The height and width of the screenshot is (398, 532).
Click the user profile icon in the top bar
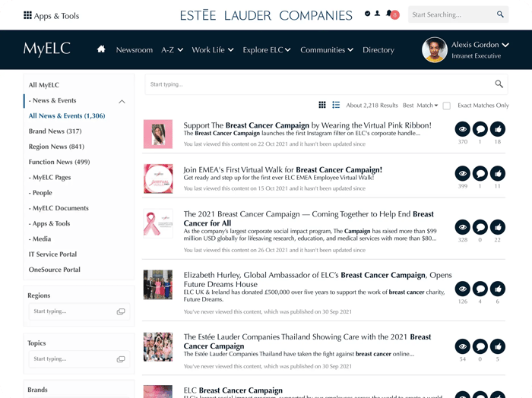coord(377,14)
